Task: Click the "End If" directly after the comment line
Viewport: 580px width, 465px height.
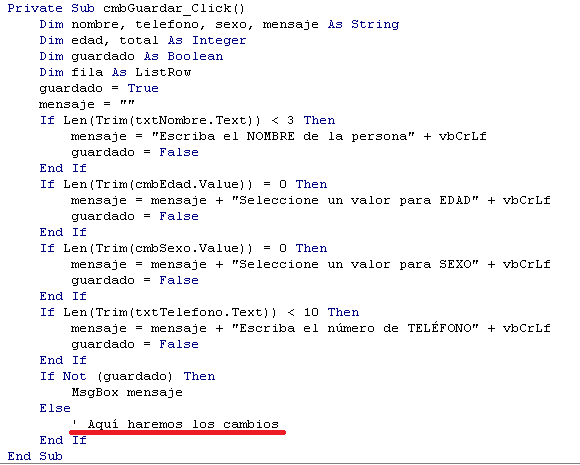Action: click(x=63, y=440)
